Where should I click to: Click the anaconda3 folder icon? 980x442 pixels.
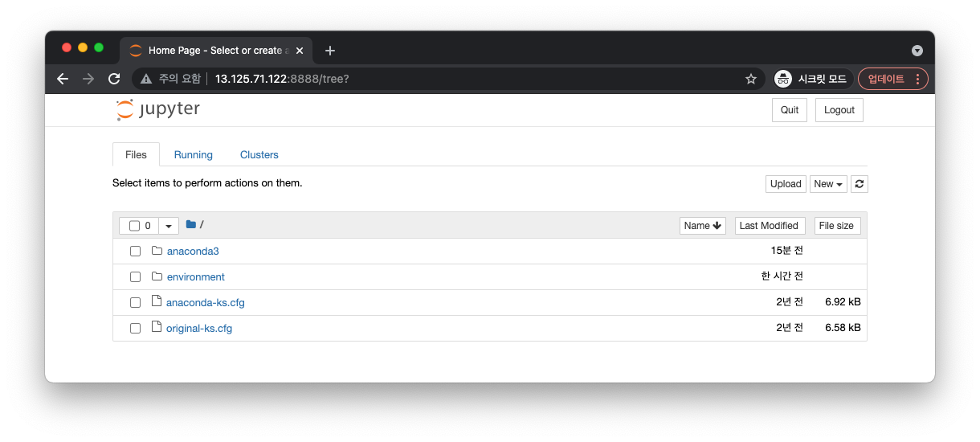[157, 251]
